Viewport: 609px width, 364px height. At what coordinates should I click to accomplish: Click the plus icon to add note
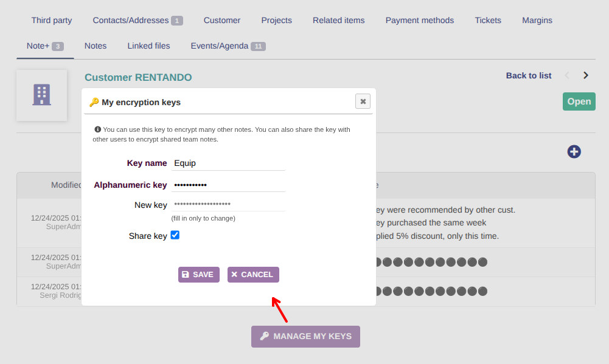pos(574,152)
